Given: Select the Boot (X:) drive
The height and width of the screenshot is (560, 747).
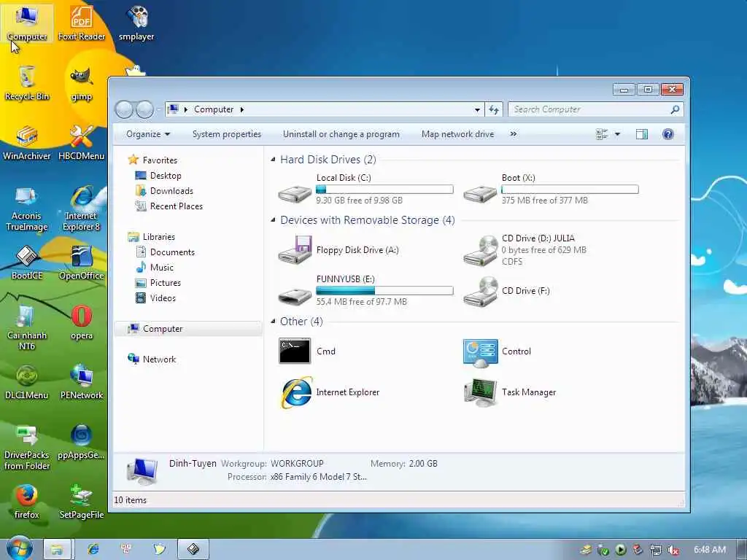Looking at the screenshot, I should point(551,189).
